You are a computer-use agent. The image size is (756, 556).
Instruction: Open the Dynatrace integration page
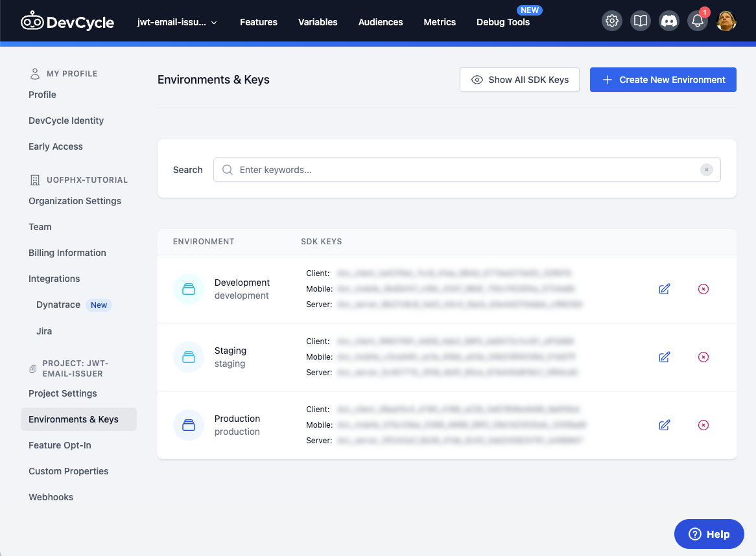point(58,305)
